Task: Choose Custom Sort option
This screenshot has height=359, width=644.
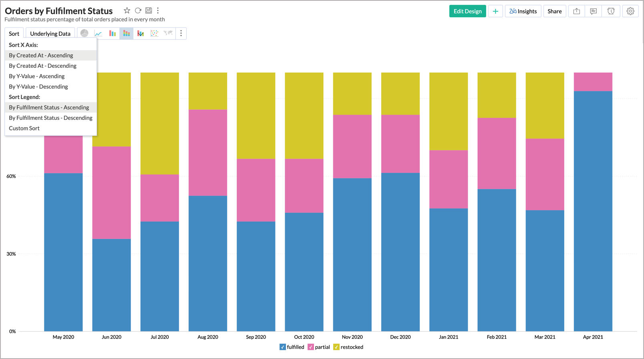Action: [x=24, y=128]
